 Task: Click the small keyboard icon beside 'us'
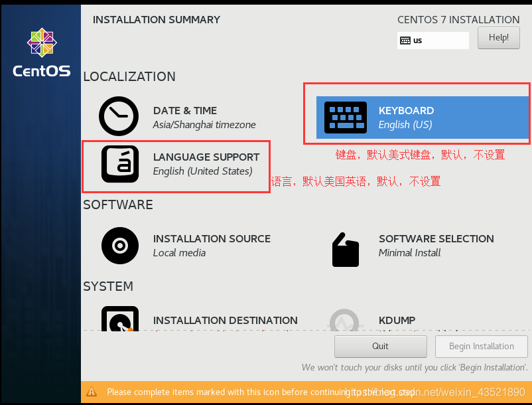tap(405, 40)
